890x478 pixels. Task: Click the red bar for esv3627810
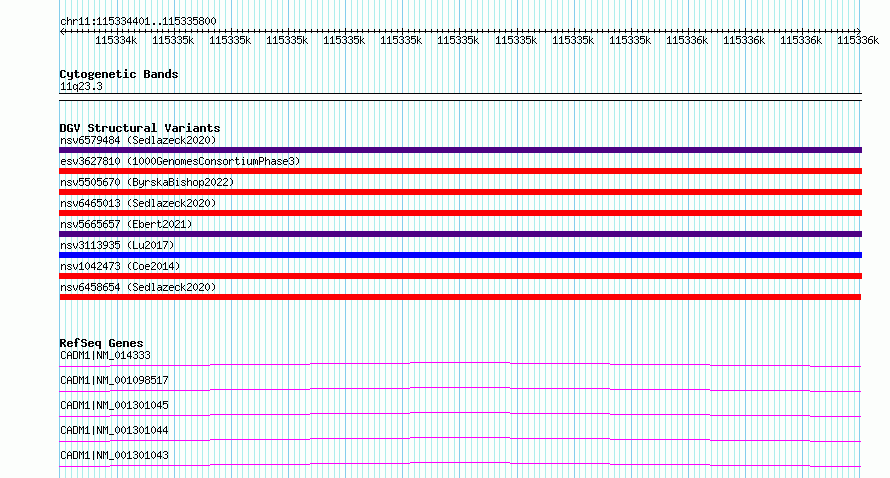coord(460,171)
